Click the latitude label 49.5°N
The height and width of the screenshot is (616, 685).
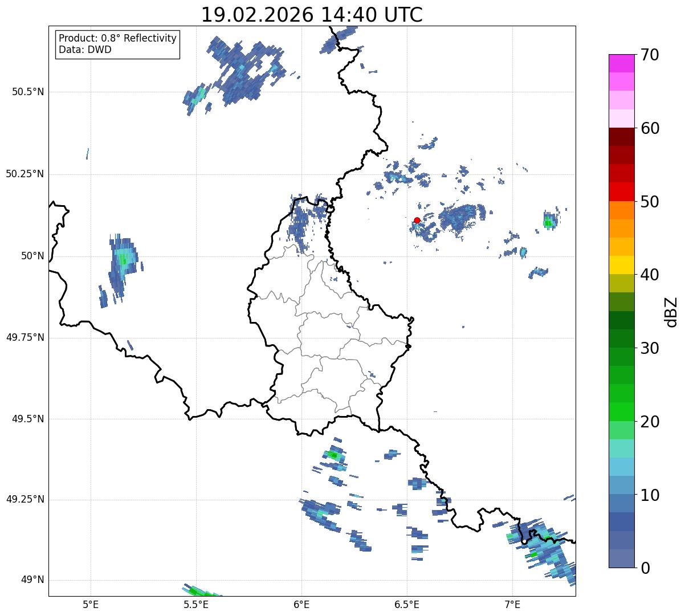point(28,419)
